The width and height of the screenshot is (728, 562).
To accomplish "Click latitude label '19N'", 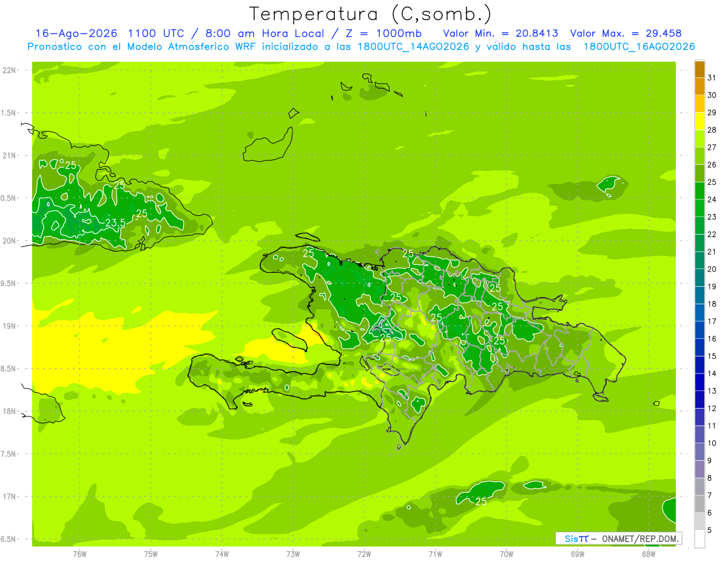I will click(10, 326).
